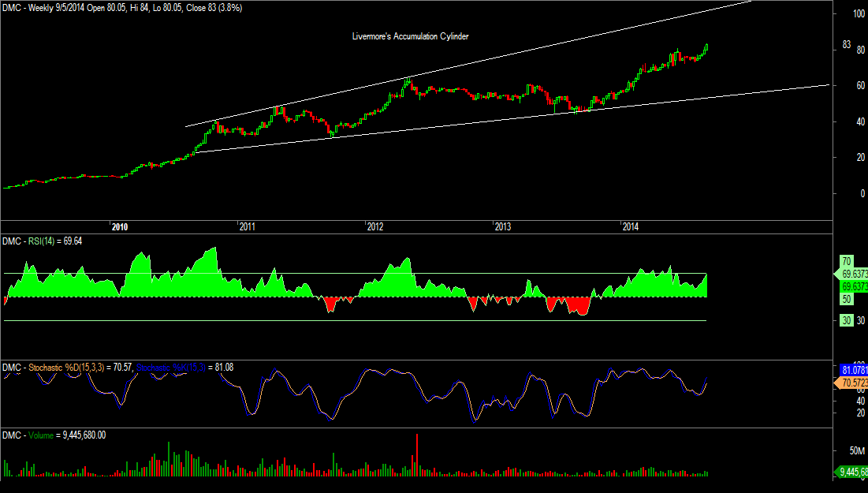Select the blue 81.0781 Stochastic %K price flag
This screenshot has width=868, height=493.
[x=850, y=368]
